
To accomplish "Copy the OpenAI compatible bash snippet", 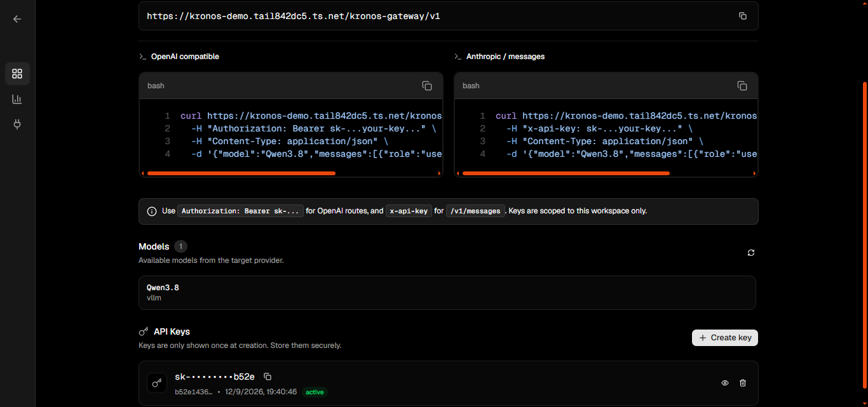I will (x=427, y=86).
